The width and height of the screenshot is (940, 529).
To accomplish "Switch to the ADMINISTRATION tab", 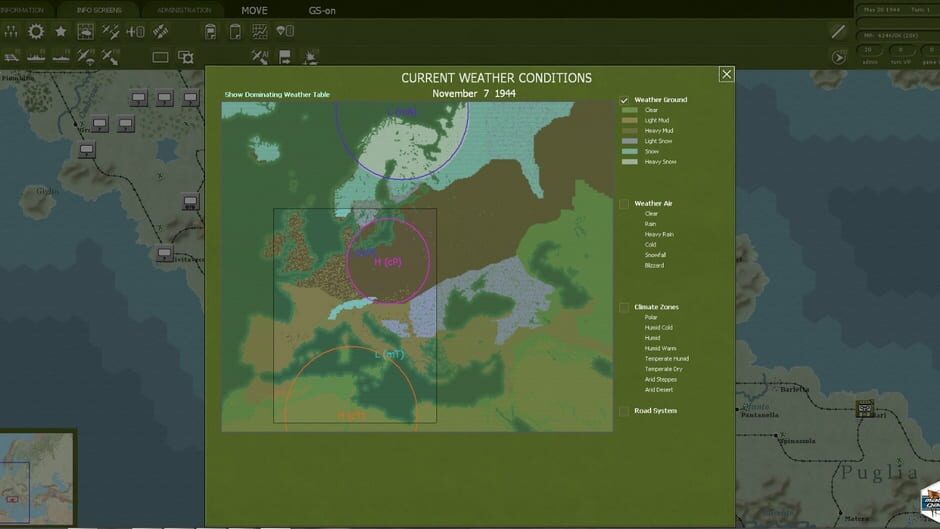I will tap(183, 10).
